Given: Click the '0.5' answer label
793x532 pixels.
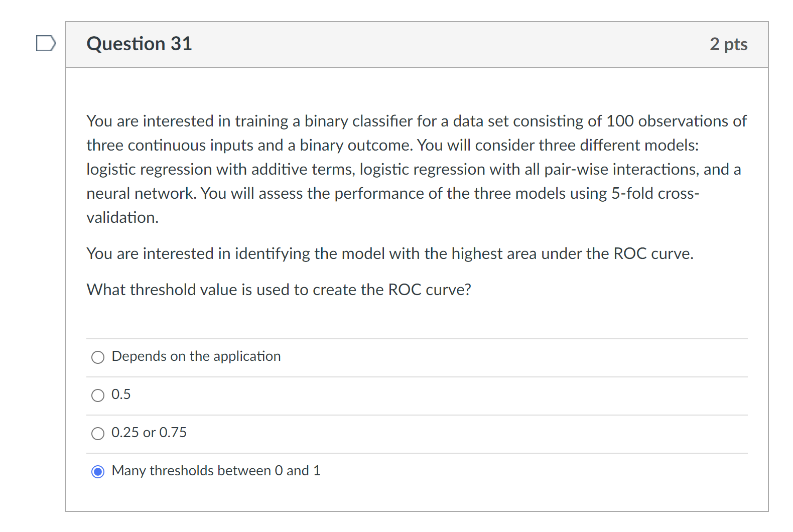Looking at the screenshot, I should [x=120, y=395].
